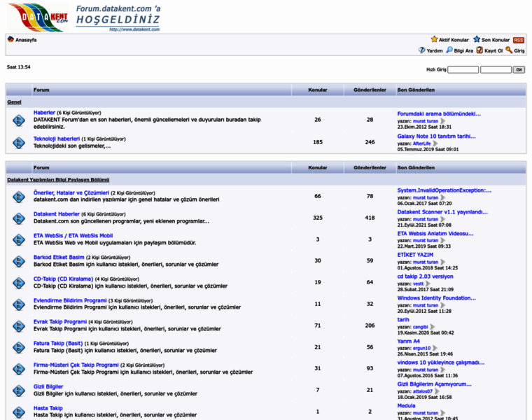Go to last post arrow for Datakent Haberler
The height and width of the screenshot is (420, 532).
[x=443, y=219]
